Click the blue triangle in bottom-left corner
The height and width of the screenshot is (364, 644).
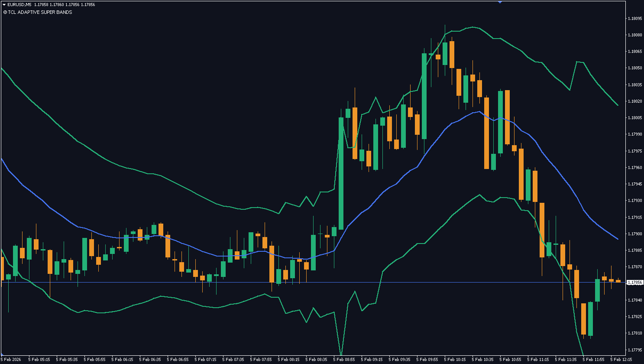coord(2,354)
